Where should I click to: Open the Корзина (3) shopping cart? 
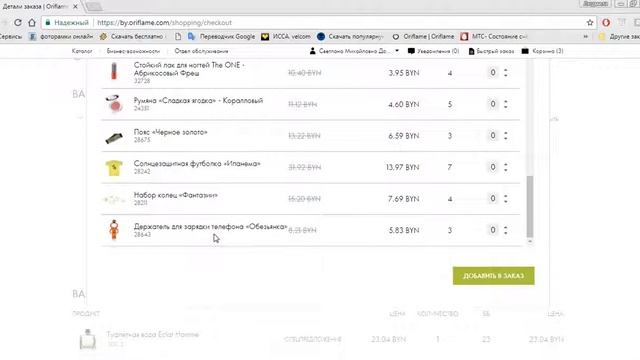[x=543, y=51]
